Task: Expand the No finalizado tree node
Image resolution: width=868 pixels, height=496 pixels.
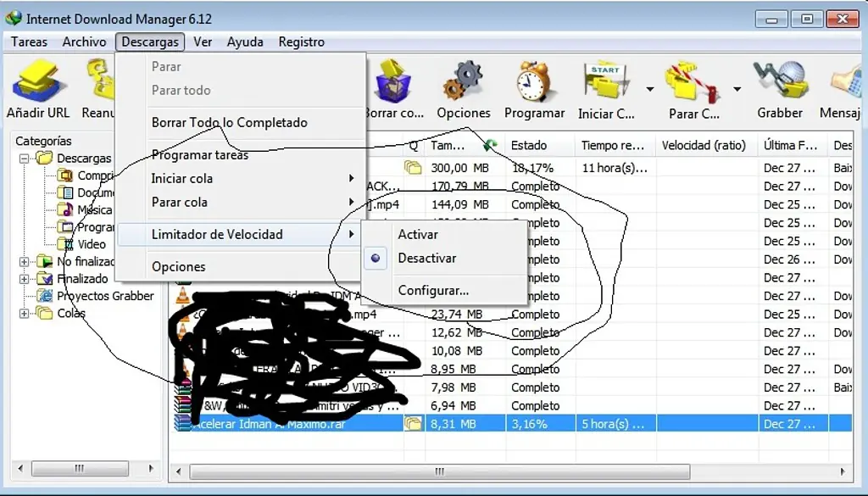Action: (24, 261)
